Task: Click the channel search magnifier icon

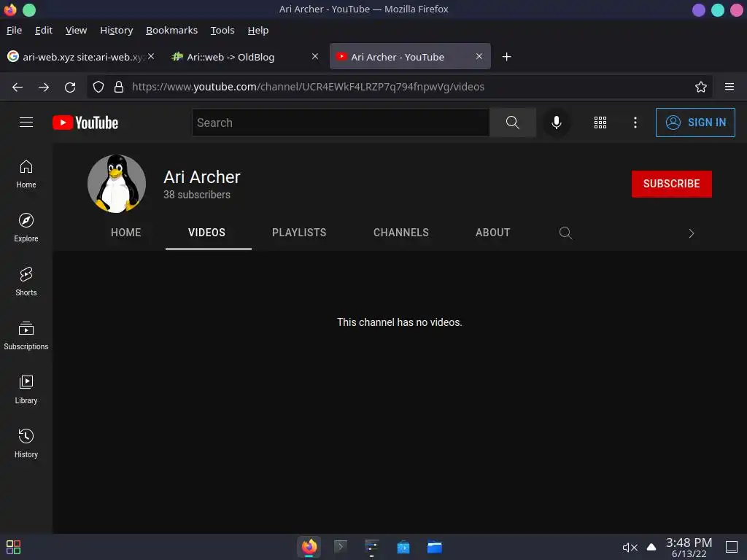Action: coord(565,233)
